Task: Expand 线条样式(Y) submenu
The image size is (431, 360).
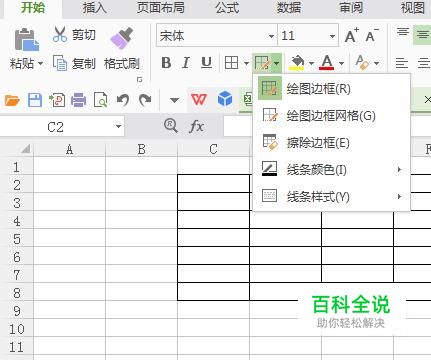Action: coord(331,197)
